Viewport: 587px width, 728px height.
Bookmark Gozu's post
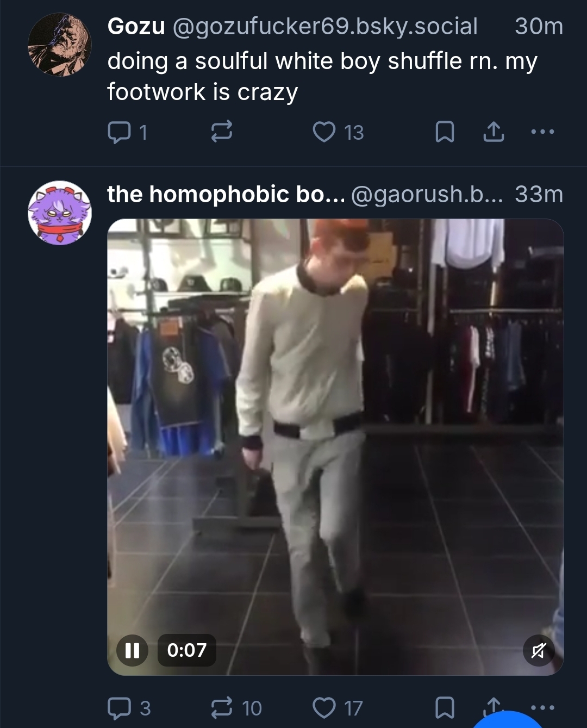tap(445, 132)
